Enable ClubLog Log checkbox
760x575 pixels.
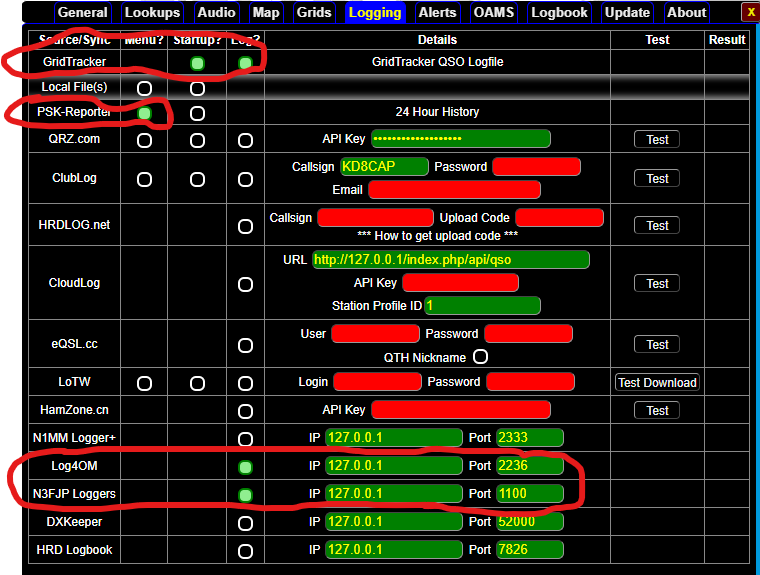[x=245, y=179]
